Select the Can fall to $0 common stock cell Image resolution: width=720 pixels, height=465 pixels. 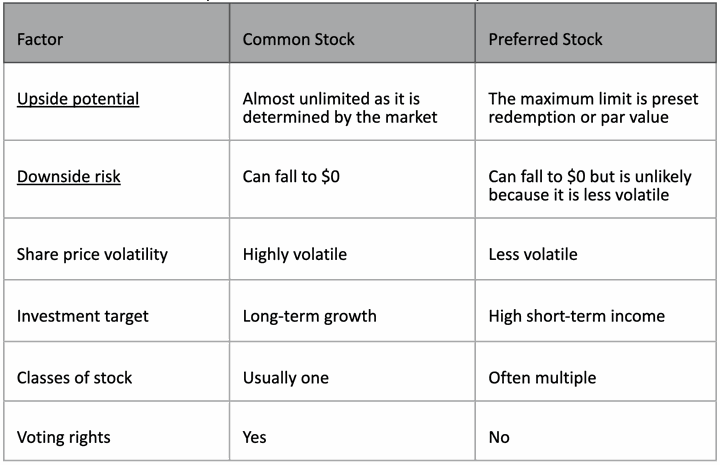coord(352,179)
